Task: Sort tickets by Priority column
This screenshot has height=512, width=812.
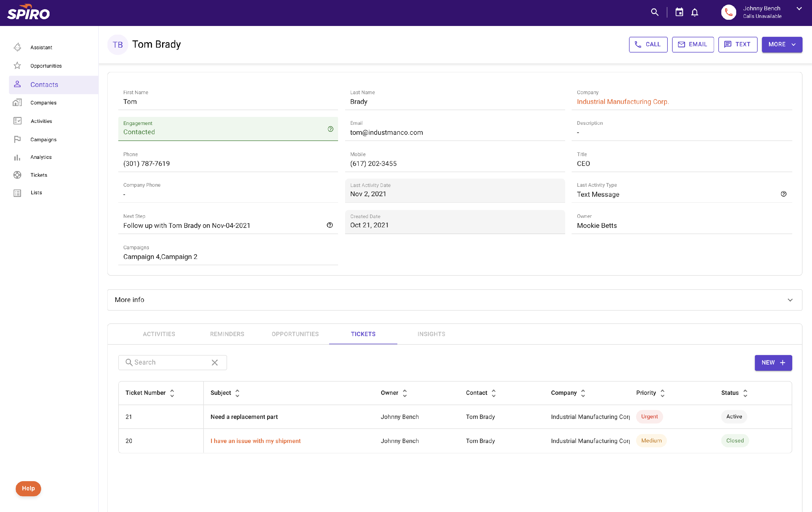Action: tap(662, 393)
